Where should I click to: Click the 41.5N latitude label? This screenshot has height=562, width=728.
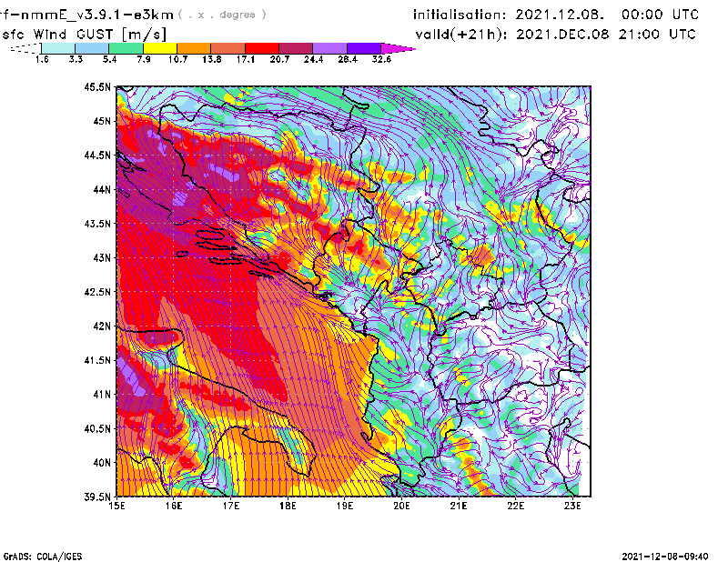97,360
